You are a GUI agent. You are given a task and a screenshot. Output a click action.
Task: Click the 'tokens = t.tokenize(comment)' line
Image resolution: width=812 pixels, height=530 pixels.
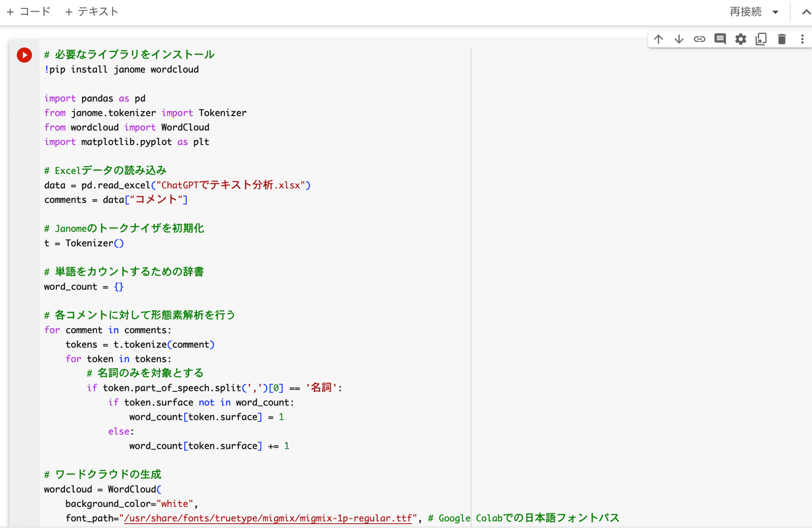click(140, 345)
